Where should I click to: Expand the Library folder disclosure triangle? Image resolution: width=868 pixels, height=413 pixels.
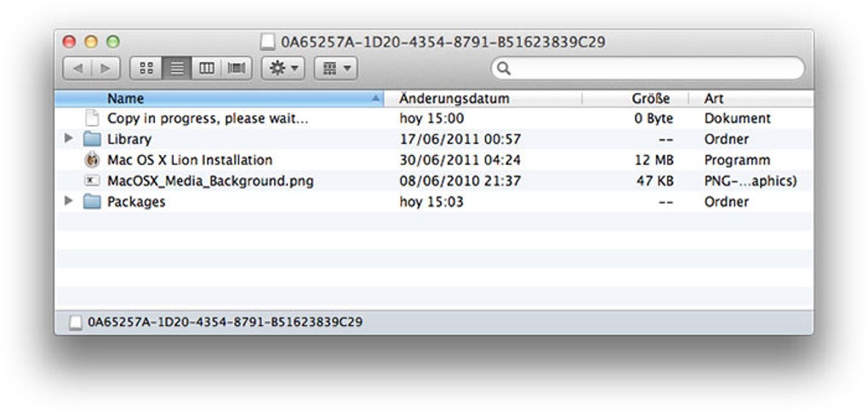pyautogui.click(x=69, y=139)
